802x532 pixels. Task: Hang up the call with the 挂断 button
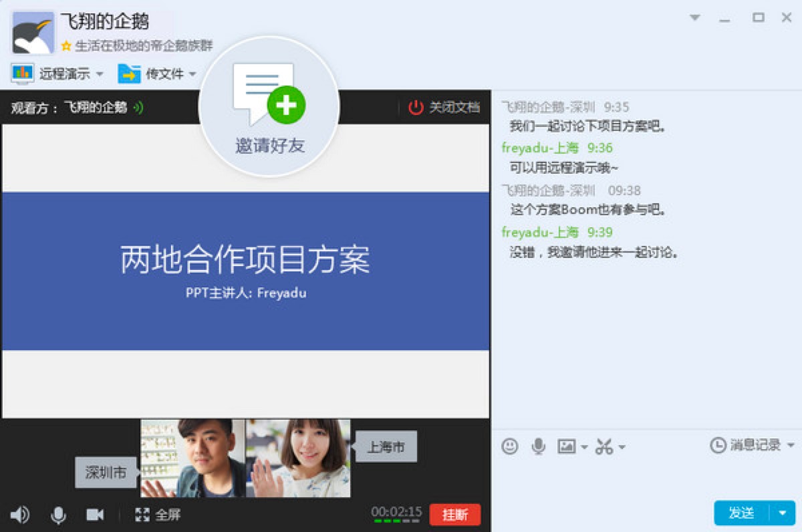tap(455, 515)
